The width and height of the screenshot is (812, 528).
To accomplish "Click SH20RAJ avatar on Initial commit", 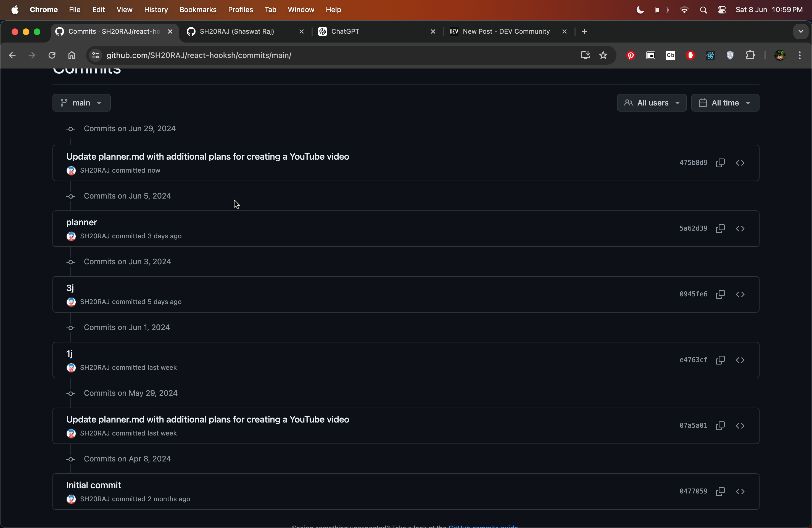I will point(71,499).
